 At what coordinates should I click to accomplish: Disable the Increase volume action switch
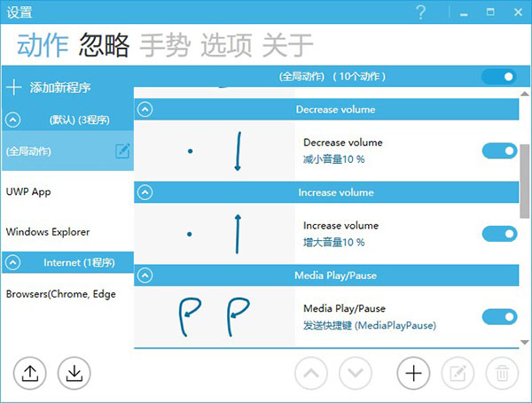point(499,234)
